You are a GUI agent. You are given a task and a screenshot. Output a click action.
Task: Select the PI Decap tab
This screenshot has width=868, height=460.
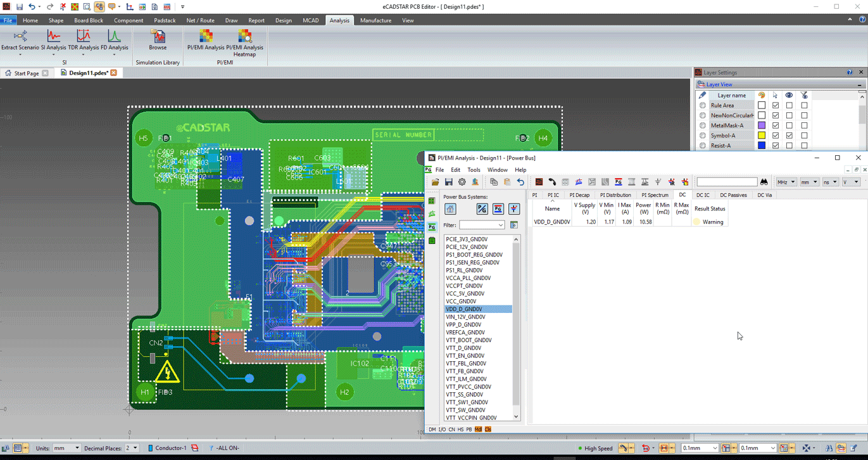579,195
